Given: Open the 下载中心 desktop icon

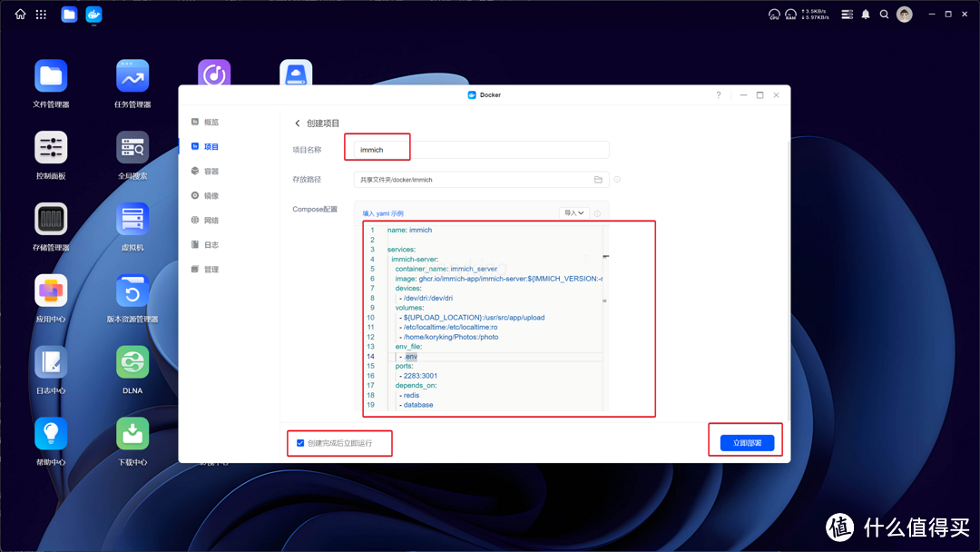Looking at the screenshot, I should click(x=132, y=434).
